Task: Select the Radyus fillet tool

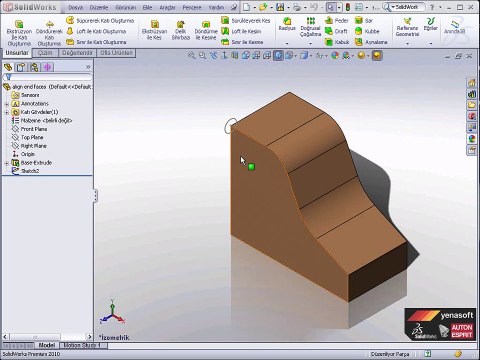Action: coord(287,24)
